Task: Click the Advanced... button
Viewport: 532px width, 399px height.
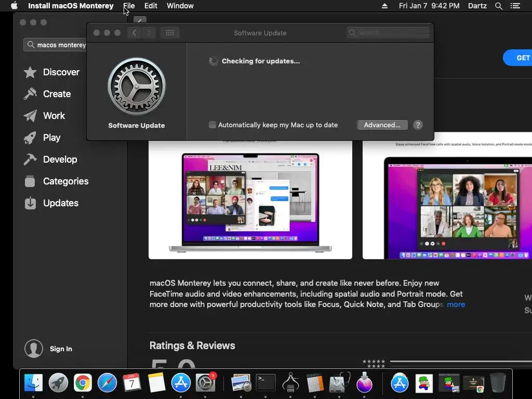Action: (382, 125)
